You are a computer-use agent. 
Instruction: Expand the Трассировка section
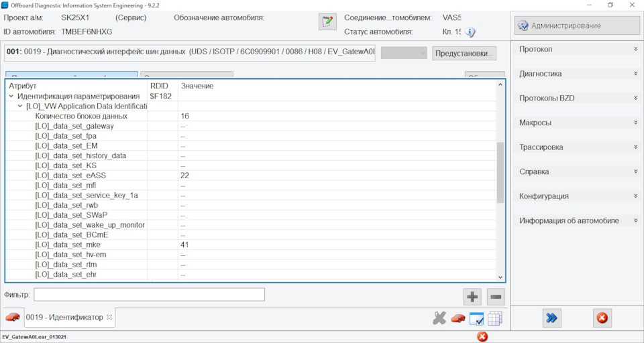577,147
